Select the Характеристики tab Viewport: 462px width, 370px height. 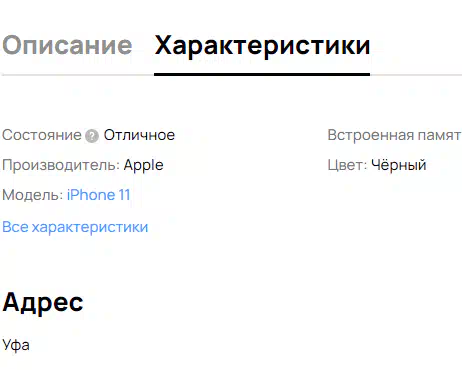tap(262, 46)
